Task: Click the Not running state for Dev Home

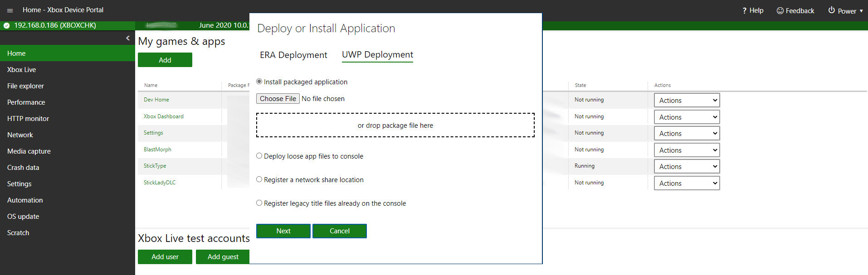Action: click(589, 100)
